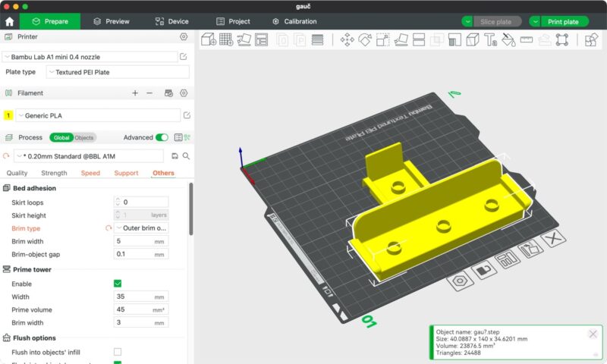The image size is (607, 364).
Task: Click the plate lock icon on bed
Action: tap(483, 271)
